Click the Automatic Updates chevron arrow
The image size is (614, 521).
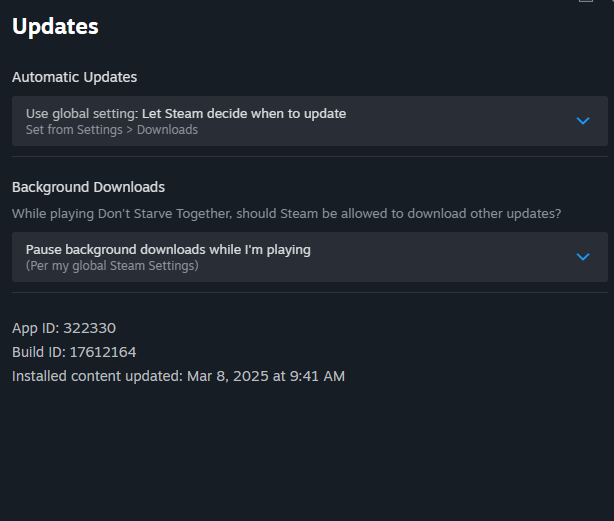tap(584, 121)
